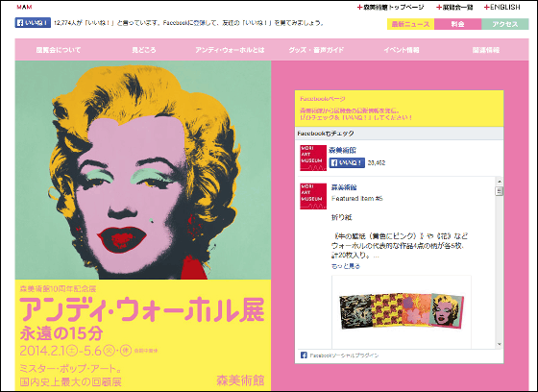
Task: Select 見どころ menu item
Action: (144, 50)
